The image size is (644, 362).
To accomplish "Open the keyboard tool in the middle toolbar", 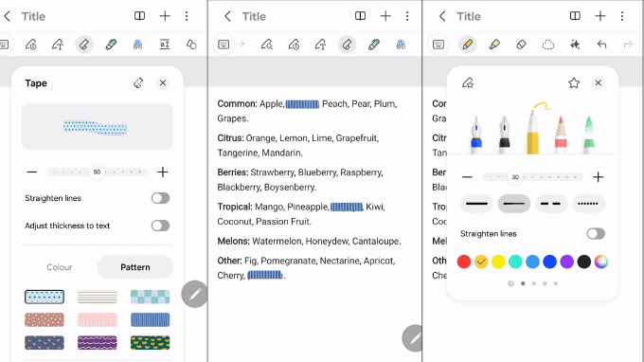I will (224, 45).
